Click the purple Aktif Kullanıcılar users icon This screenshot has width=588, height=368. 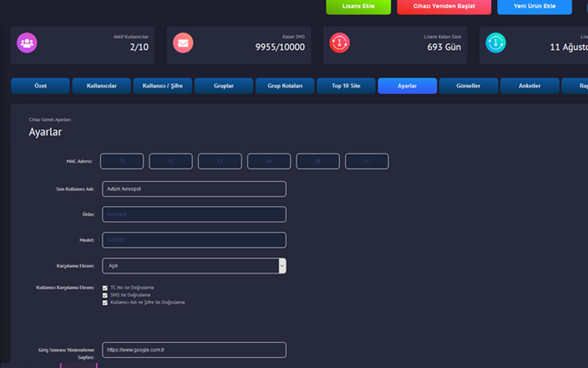tap(27, 43)
